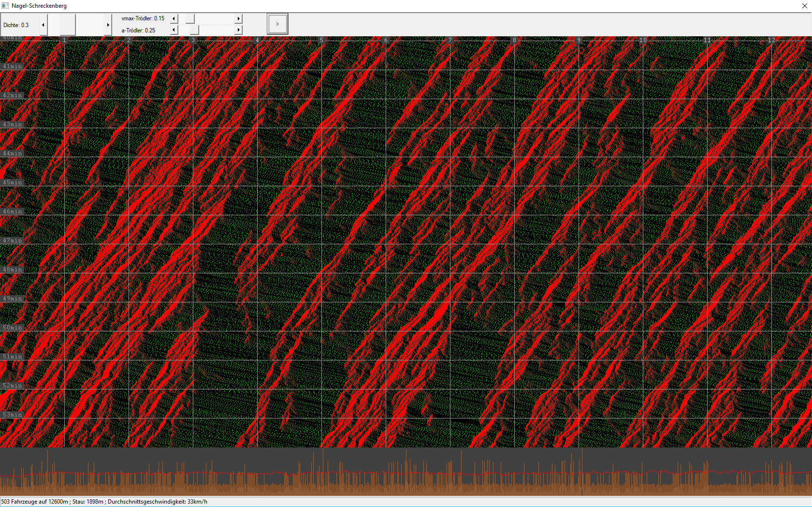Click the kilometer 6 marker on the grid
The image size is (812, 507).
(386, 40)
